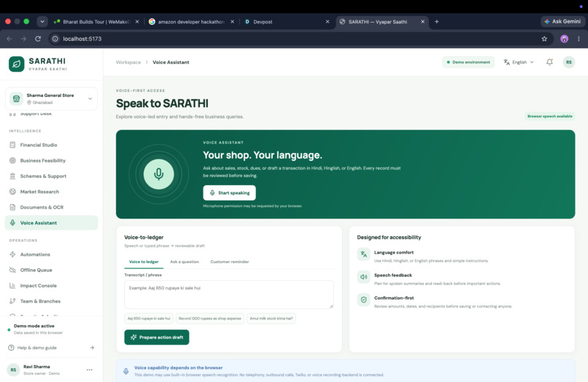Image resolution: width=588 pixels, height=382 pixels.
Task: Bookmark this page with the star icon
Action: point(544,39)
